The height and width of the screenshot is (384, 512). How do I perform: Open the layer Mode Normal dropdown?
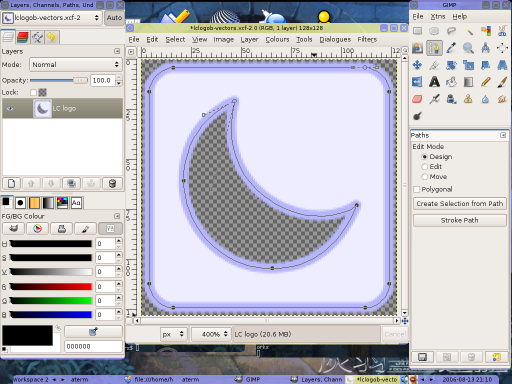coord(76,65)
